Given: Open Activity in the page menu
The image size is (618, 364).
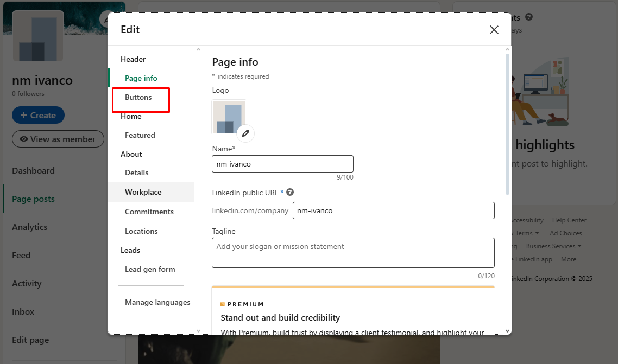Looking at the screenshot, I should tap(27, 284).
